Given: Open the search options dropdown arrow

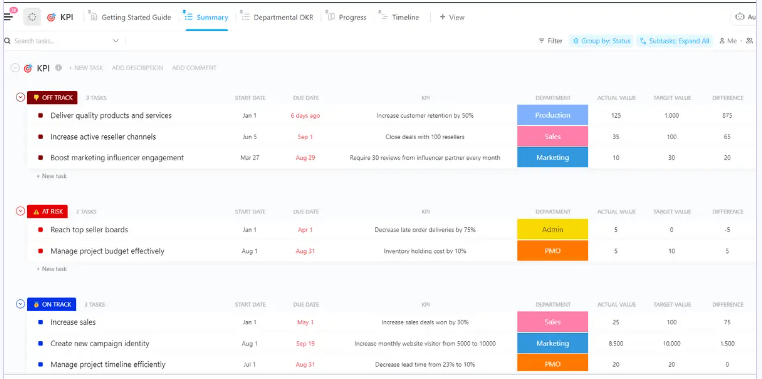Looking at the screenshot, I should [x=116, y=41].
